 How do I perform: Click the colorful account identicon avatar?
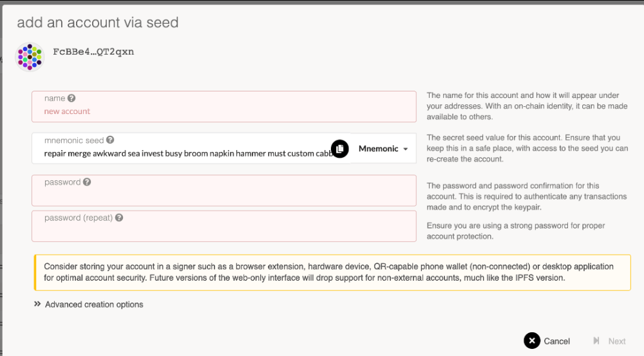click(30, 57)
